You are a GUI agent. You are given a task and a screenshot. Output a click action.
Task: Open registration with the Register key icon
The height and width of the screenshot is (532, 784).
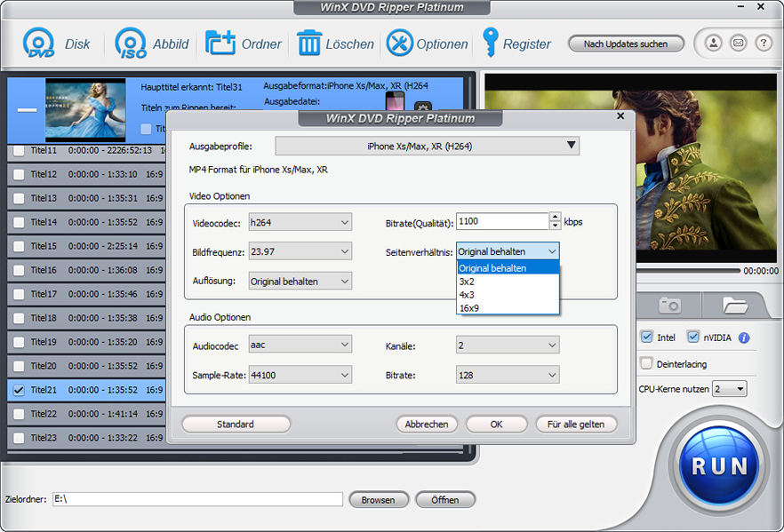point(492,43)
